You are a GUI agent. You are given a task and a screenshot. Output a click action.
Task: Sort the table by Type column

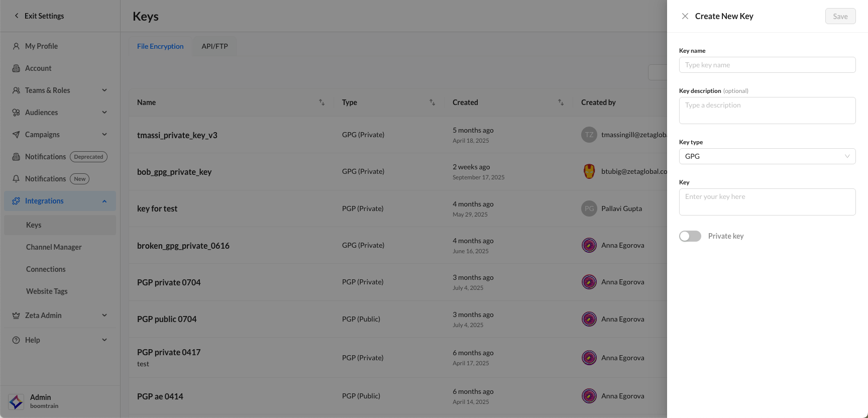click(x=432, y=102)
